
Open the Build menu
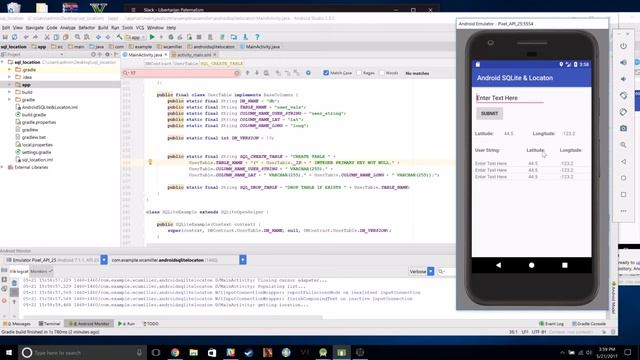click(103, 28)
